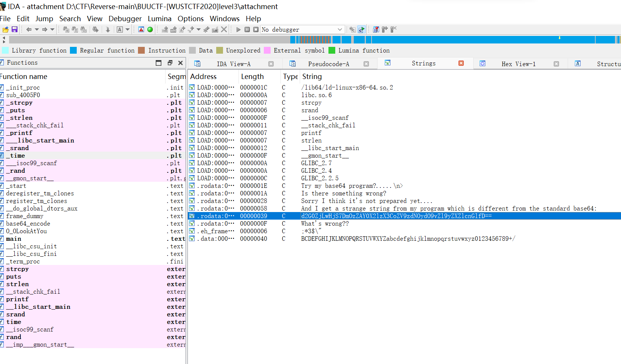
Task: Click the X delete icon in toolbar
Action: click(x=224, y=29)
